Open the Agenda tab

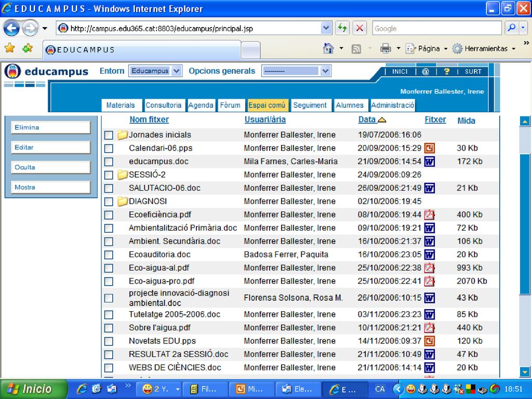201,105
